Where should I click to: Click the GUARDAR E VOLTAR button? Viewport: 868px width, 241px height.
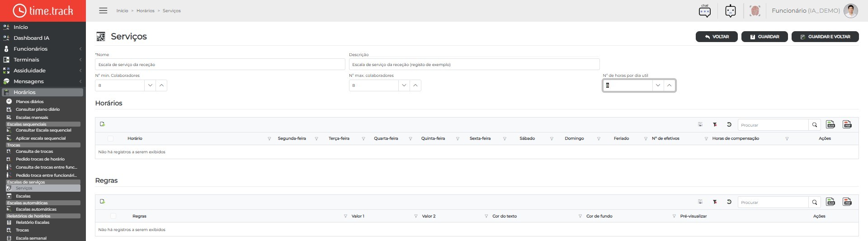(825, 37)
